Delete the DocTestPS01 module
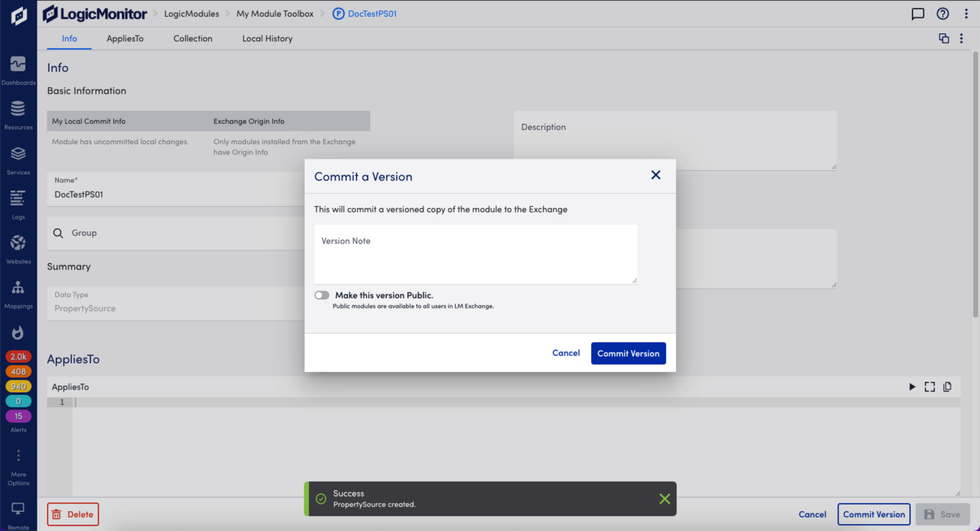 73,514
